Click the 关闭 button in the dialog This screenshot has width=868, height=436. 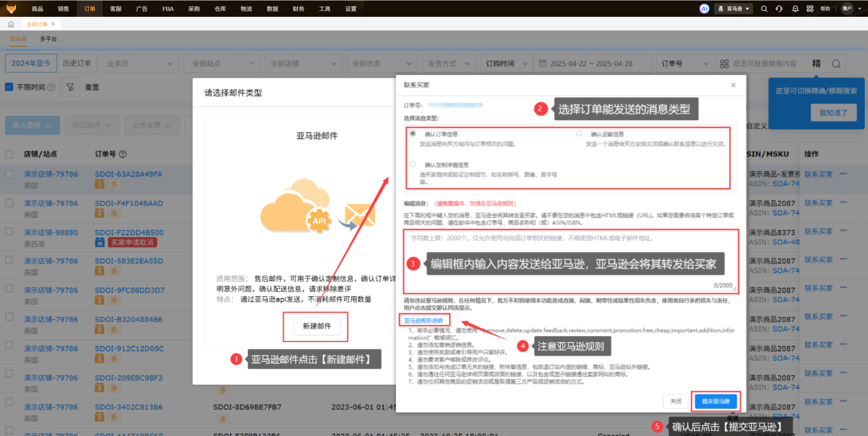[676, 401]
